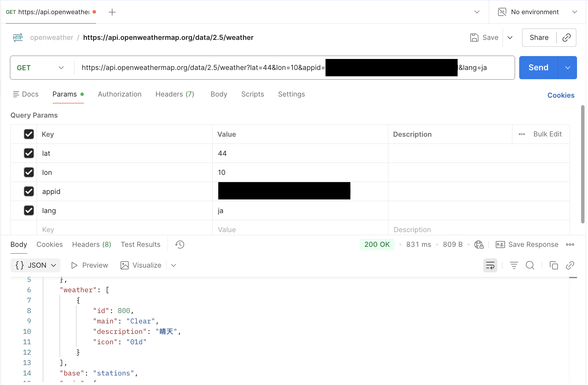Image resolution: width=588 pixels, height=385 pixels.
Task: Click the Share button
Action: [539, 38]
